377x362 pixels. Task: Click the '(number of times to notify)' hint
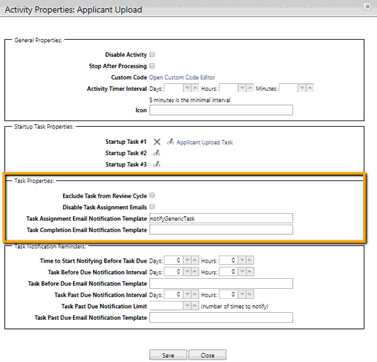point(235,306)
